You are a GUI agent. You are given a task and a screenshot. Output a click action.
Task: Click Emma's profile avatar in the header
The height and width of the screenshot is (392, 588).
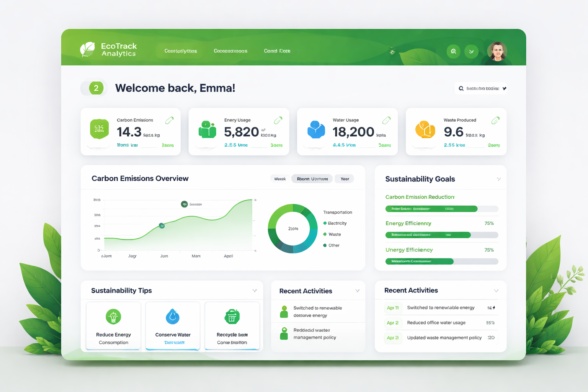[497, 51]
